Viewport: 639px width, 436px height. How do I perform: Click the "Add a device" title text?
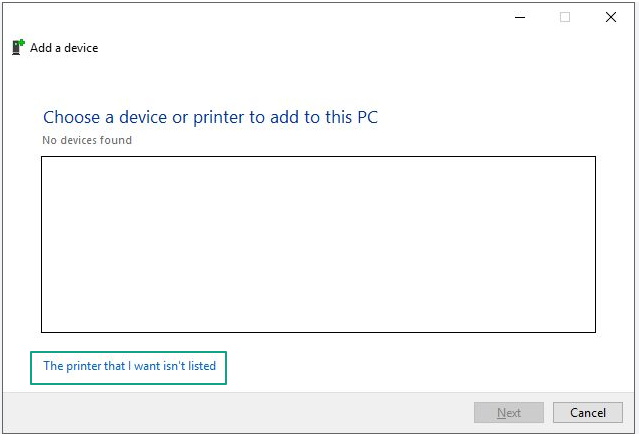[x=64, y=47]
